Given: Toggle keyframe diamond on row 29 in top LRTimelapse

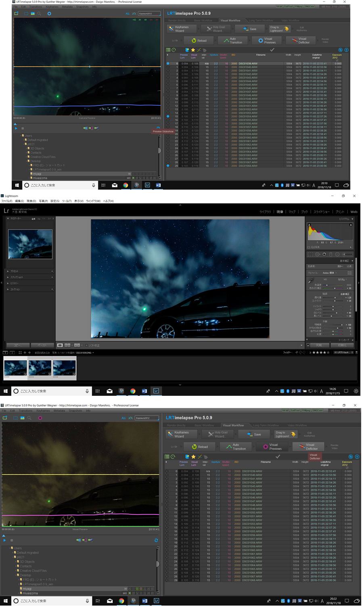Looking at the screenshot, I should [168, 166].
